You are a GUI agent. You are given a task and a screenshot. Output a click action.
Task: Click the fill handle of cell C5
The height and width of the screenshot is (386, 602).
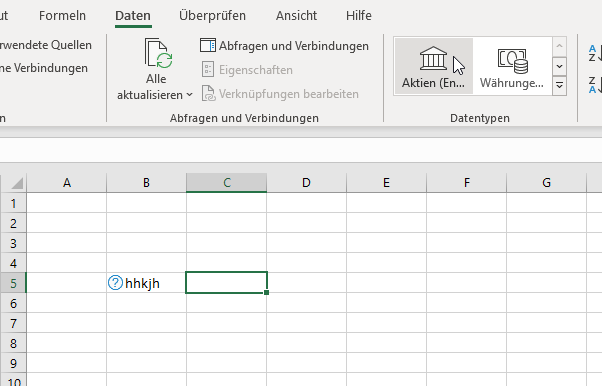point(266,293)
